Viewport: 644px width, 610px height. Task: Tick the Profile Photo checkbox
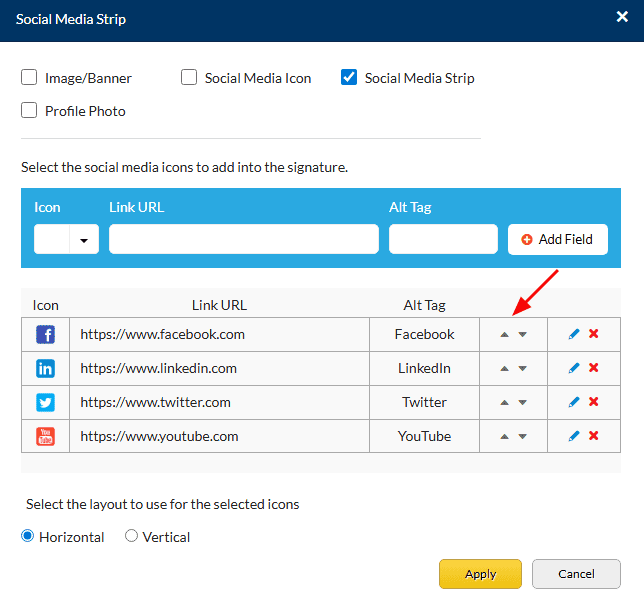(x=29, y=111)
